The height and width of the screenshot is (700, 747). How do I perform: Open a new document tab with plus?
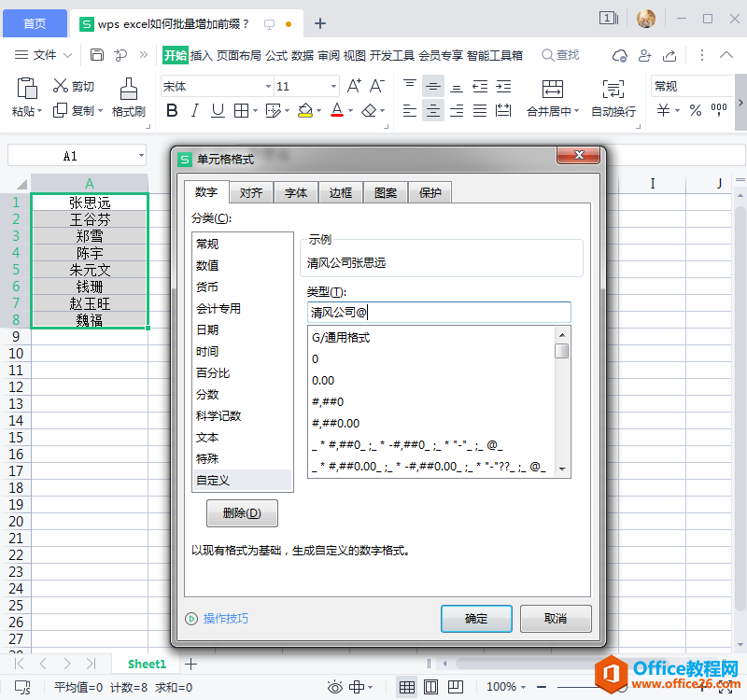(320, 23)
